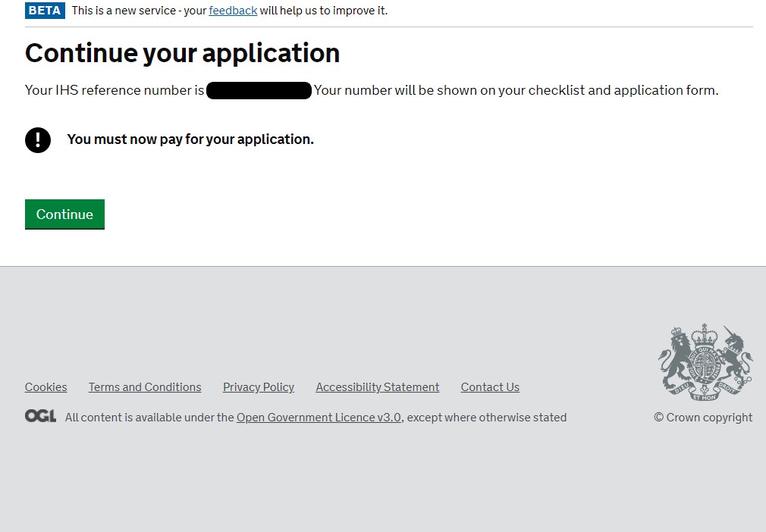Viewport: 766px width, 532px height.
Task: Open the Accessibility Statement link
Action: pos(378,387)
